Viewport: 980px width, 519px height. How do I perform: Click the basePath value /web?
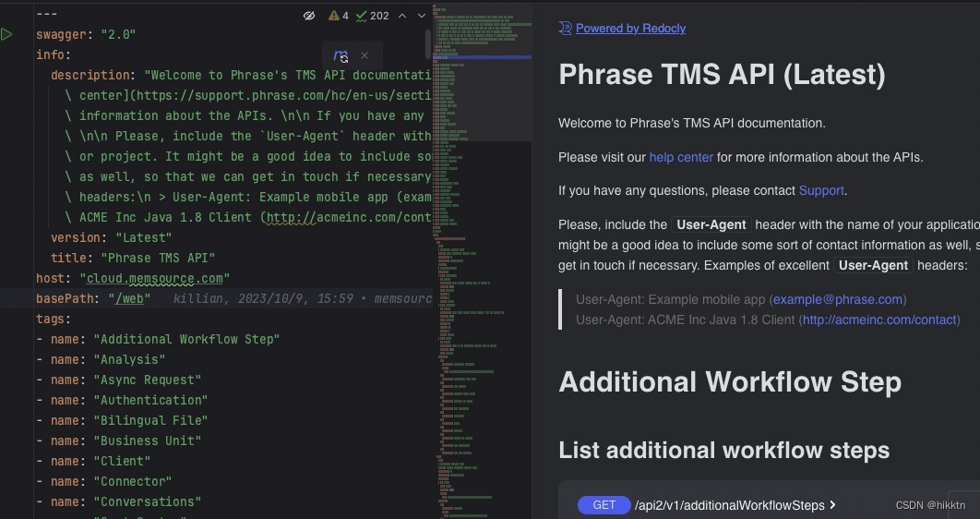[129, 299]
